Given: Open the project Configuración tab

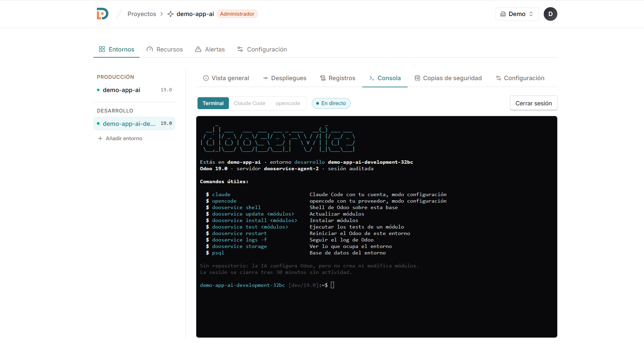Looking at the screenshot, I should pyautogui.click(x=262, y=49).
